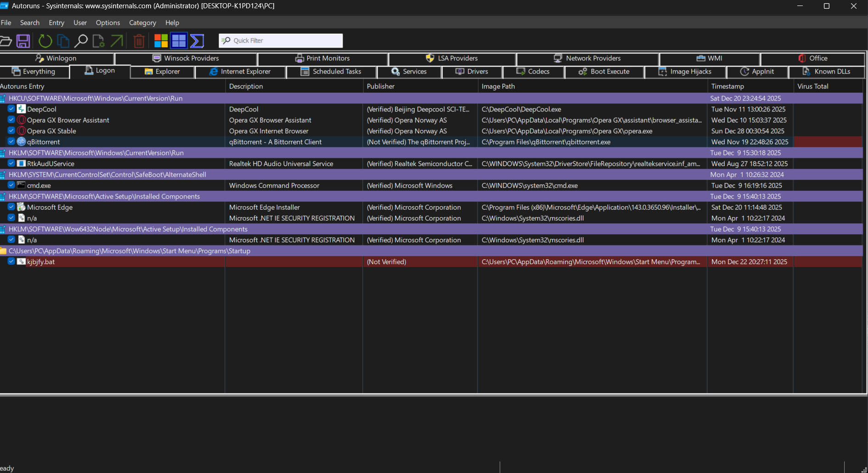868x473 pixels.
Task: Click the Open file folder toolbar icon
Action: [6, 41]
